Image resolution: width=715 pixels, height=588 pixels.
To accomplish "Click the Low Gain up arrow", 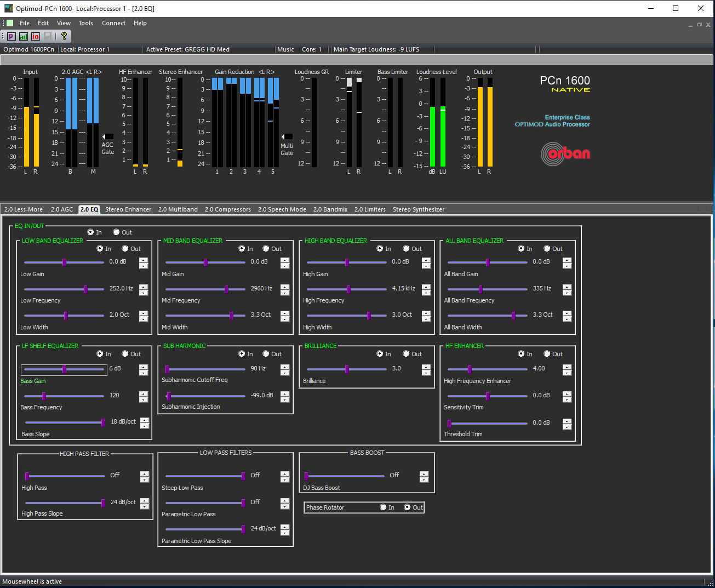I will [x=144, y=260].
